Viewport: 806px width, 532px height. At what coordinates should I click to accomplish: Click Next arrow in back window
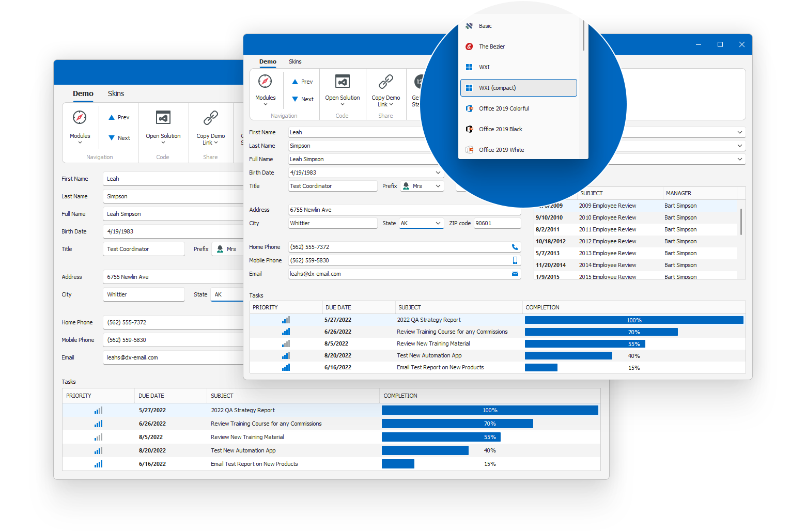[111, 138]
